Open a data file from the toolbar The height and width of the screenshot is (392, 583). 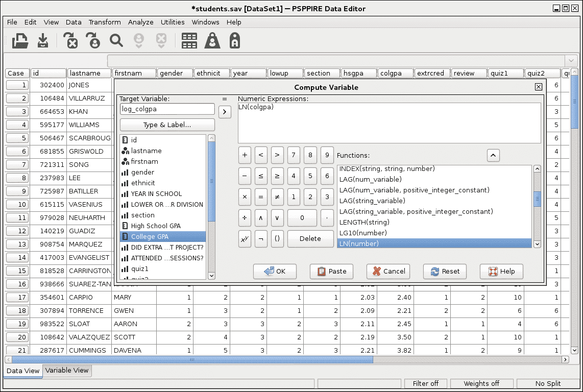[x=19, y=41]
